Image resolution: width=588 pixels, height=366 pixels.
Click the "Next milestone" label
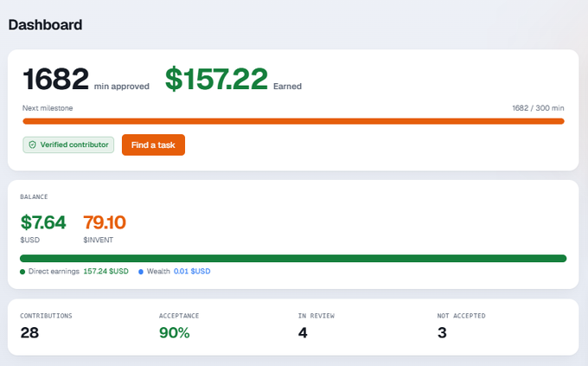pos(48,108)
